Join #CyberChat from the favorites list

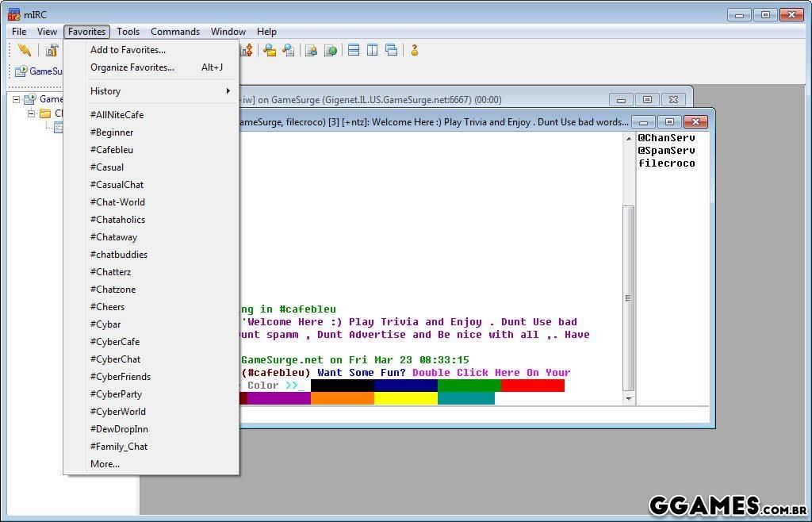pos(115,359)
